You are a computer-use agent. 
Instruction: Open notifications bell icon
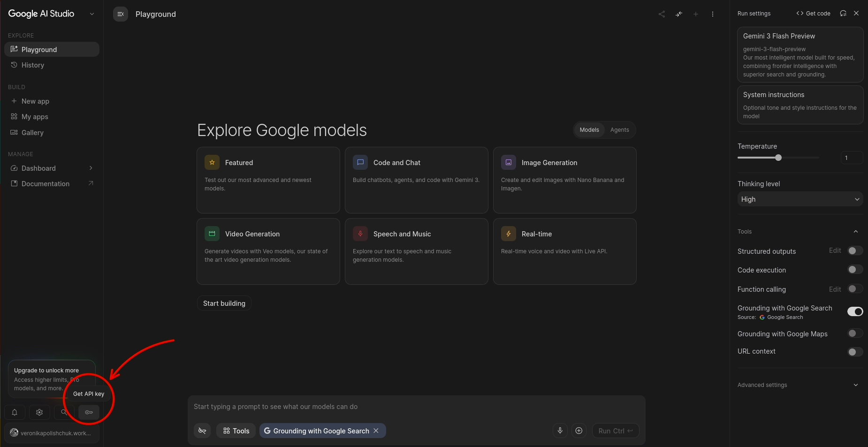[15, 412]
